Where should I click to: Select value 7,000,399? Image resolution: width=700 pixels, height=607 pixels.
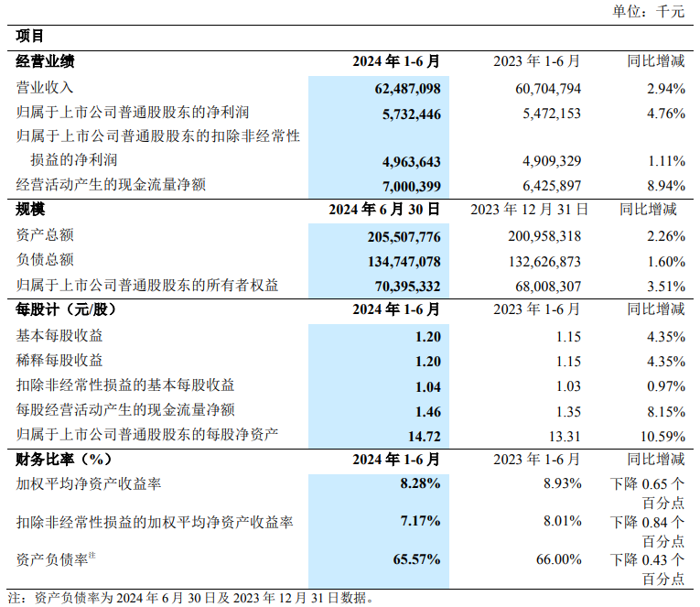[412, 186]
